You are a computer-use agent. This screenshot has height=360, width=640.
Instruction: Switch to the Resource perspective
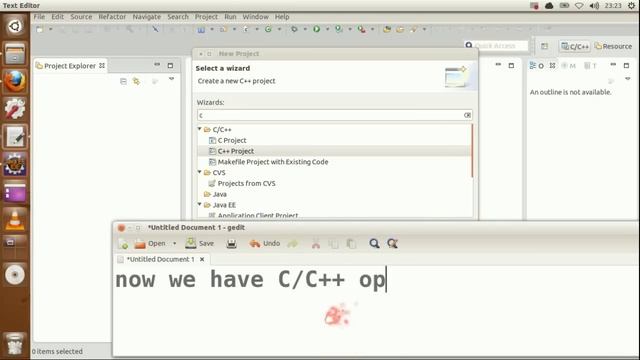613,46
